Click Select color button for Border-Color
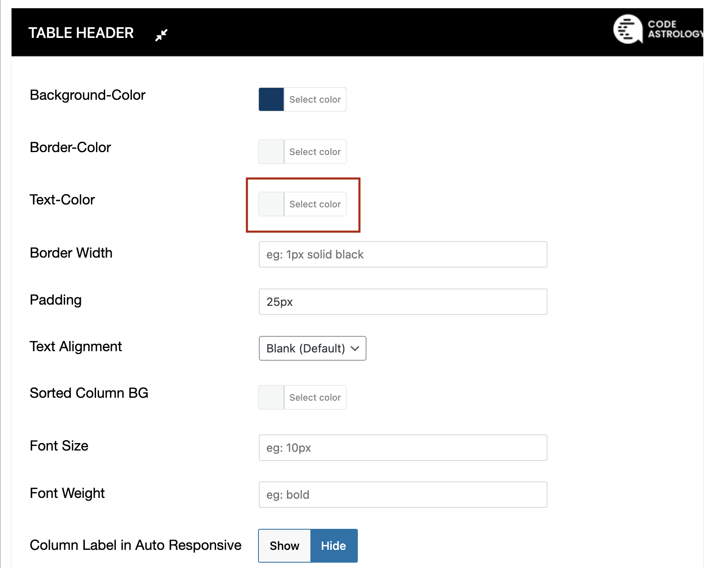The width and height of the screenshot is (728, 568). (315, 152)
